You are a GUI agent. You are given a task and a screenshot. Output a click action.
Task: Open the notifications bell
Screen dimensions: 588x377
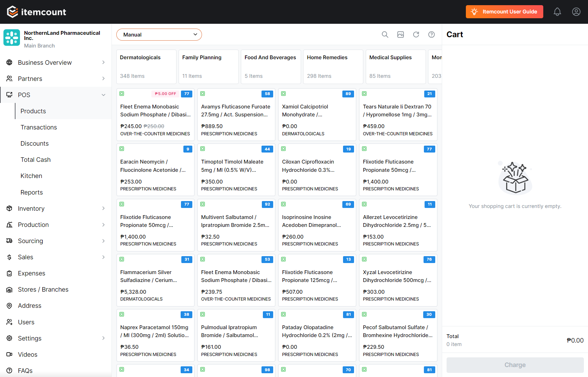tap(557, 12)
